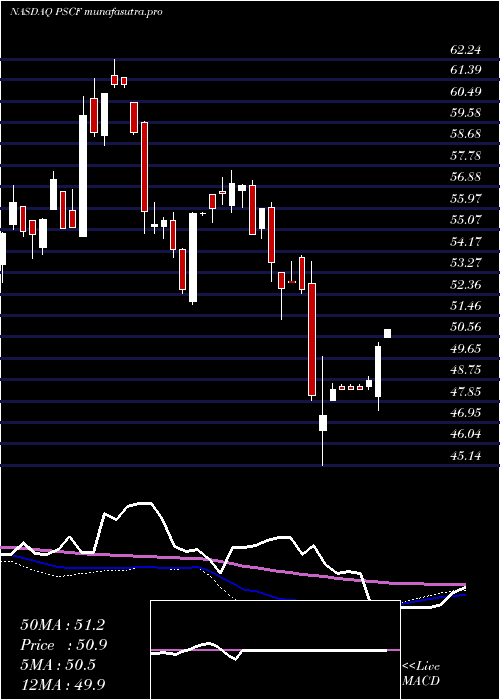The height and width of the screenshot is (700, 500).
Task: Click the <<Live MACD label
Action: (x=421, y=674)
